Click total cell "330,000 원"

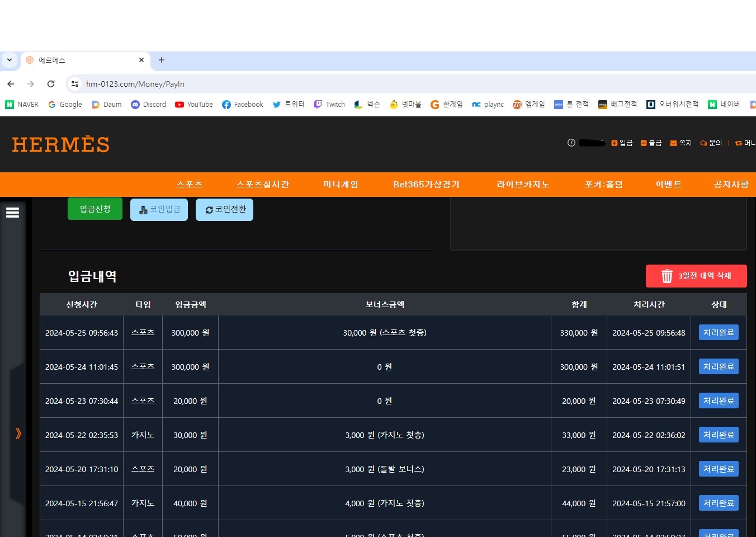[579, 333]
